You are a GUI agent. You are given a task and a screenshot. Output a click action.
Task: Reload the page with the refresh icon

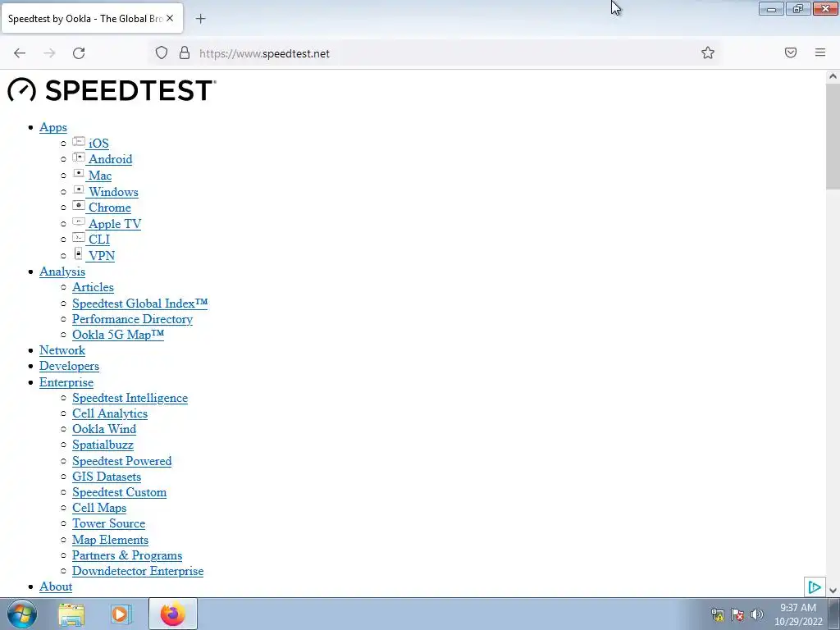79,53
